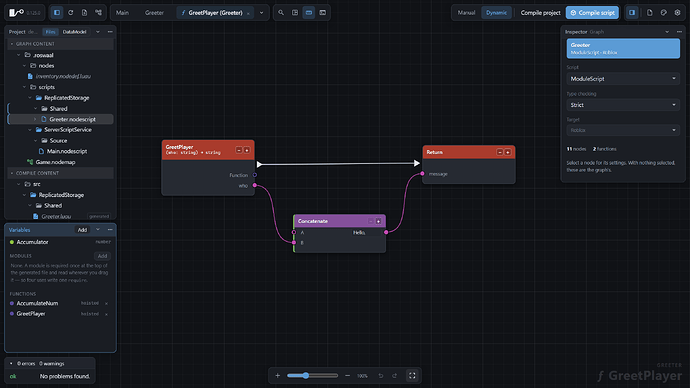Select the Files view in Project panel
690x388 pixels.
click(x=51, y=32)
